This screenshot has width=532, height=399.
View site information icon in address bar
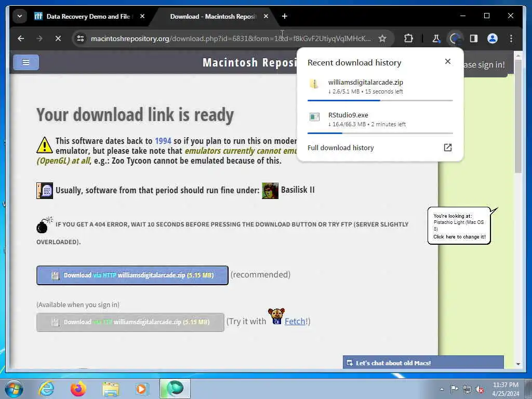pyautogui.click(x=81, y=38)
